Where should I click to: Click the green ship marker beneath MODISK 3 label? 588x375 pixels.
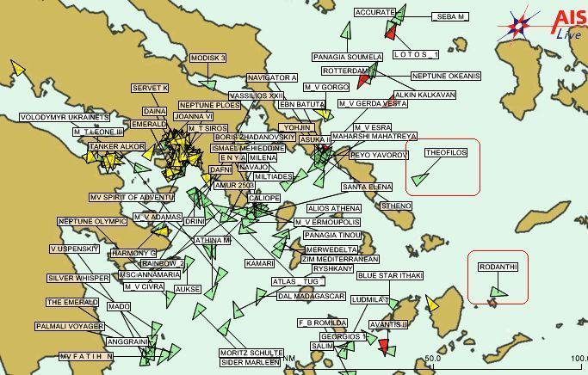coord(207,83)
